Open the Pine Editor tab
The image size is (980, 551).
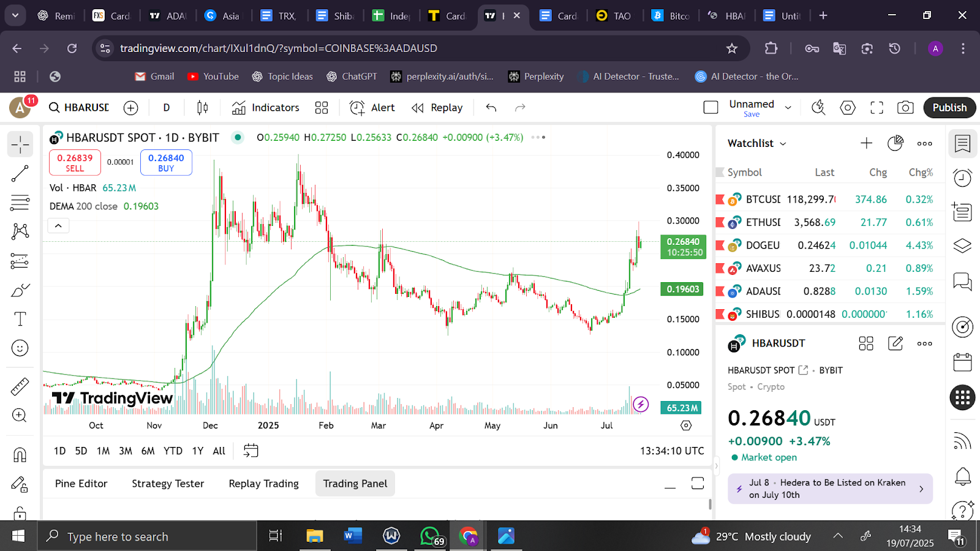click(x=81, y=484)
